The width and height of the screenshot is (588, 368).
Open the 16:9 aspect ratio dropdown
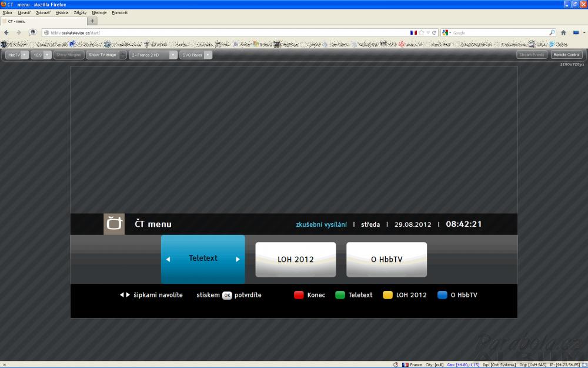click(47, 55)
